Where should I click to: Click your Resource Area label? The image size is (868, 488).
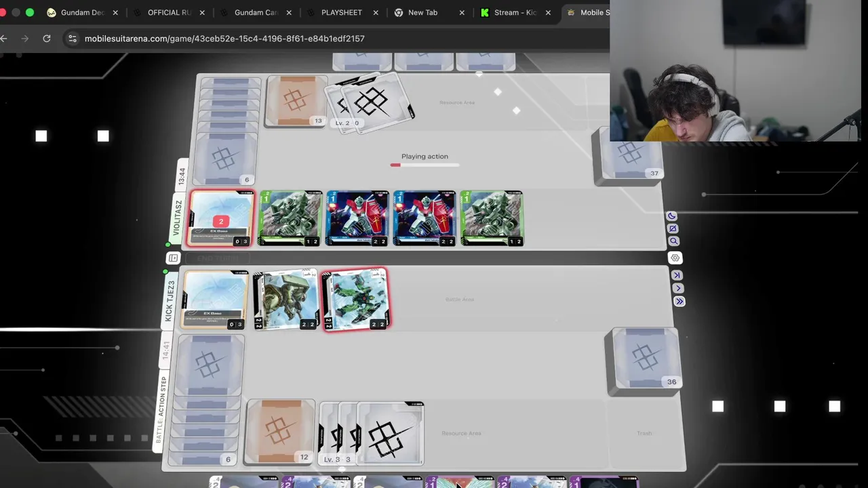pos(461,433)
